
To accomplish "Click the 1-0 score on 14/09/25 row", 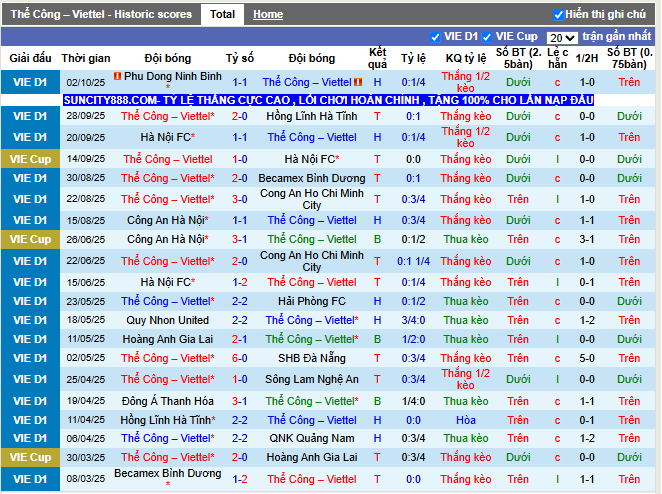I will 239,159.
